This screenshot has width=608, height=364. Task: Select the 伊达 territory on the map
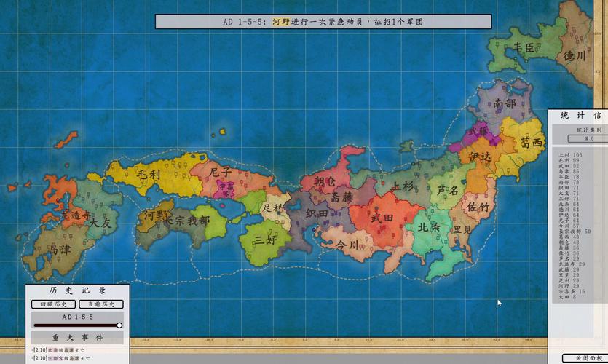point(480,157)
